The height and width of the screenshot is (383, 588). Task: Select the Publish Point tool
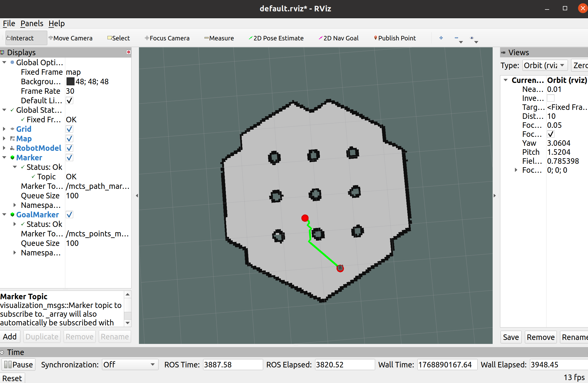click(395, 38)
